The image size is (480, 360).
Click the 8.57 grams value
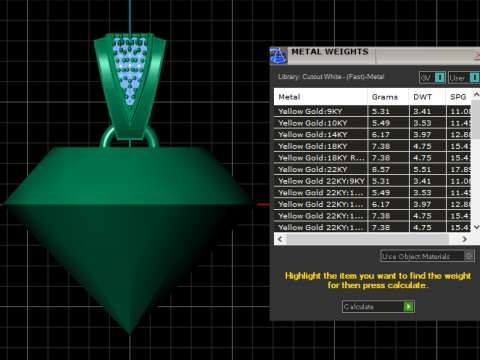(x=381, y=169)
